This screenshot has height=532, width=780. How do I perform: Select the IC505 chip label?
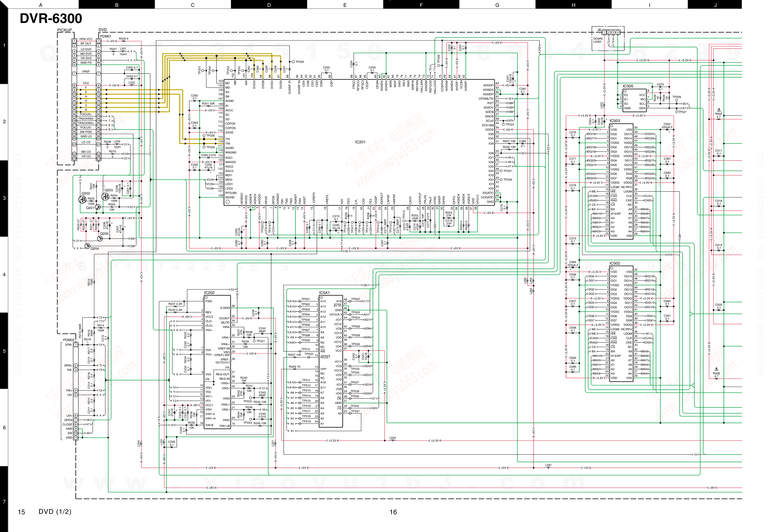click(x=628, y=86)
